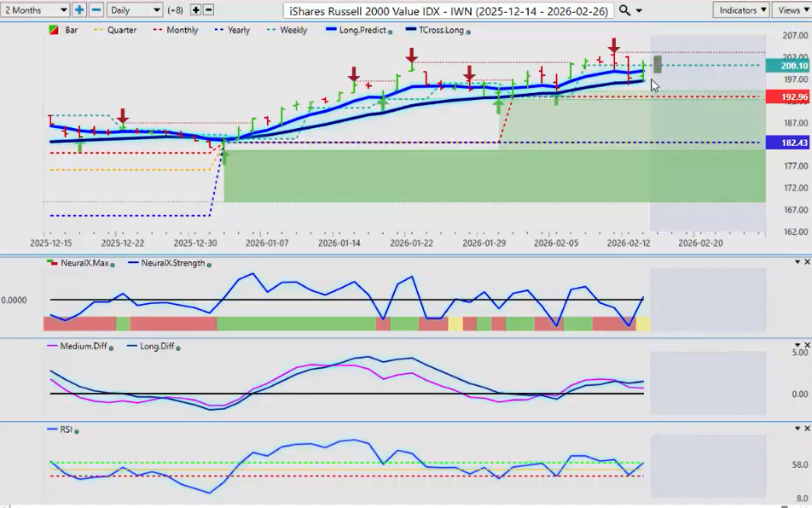812x508 pixels.
Task: Click the blue minus zoom-out button
Action: 96,9
